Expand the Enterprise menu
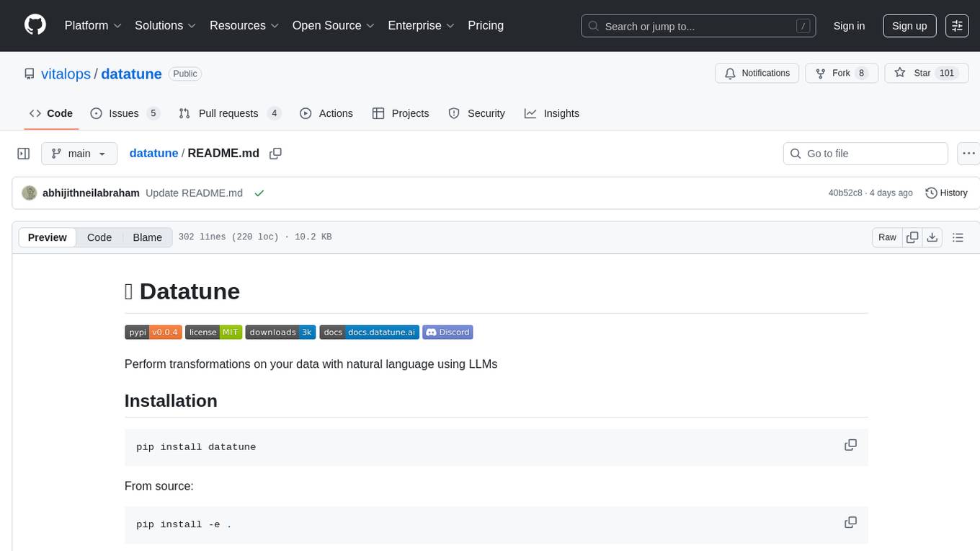 (x=422, y=25)
